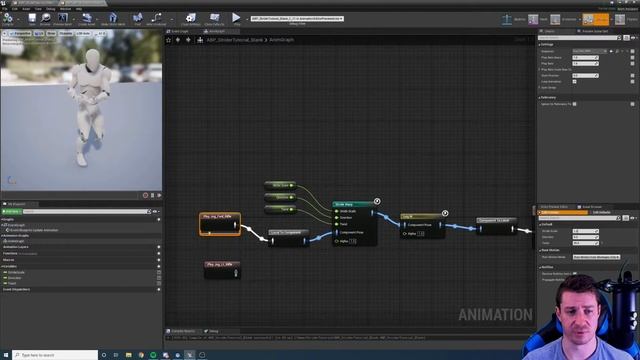Click the Find toolbar icon
Screen dimensions: 640x360
pos(138,18)
